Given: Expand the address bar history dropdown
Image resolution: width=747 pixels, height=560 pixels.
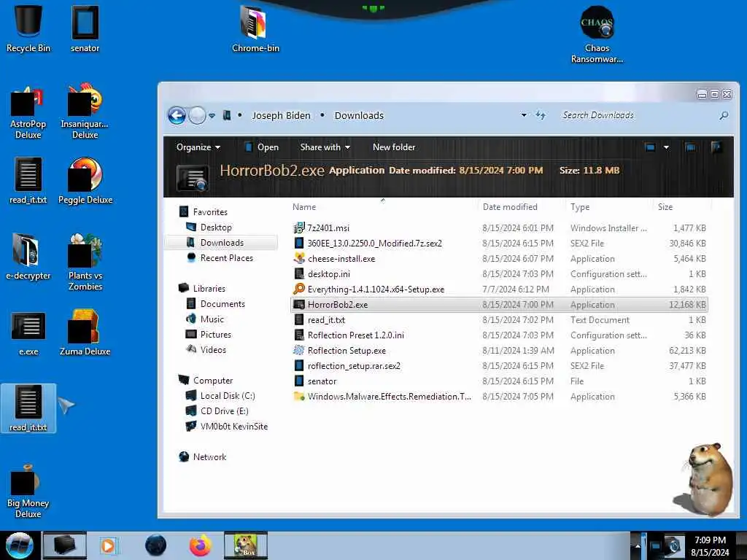Looking at the screenshot, I should tap(524, 115).
